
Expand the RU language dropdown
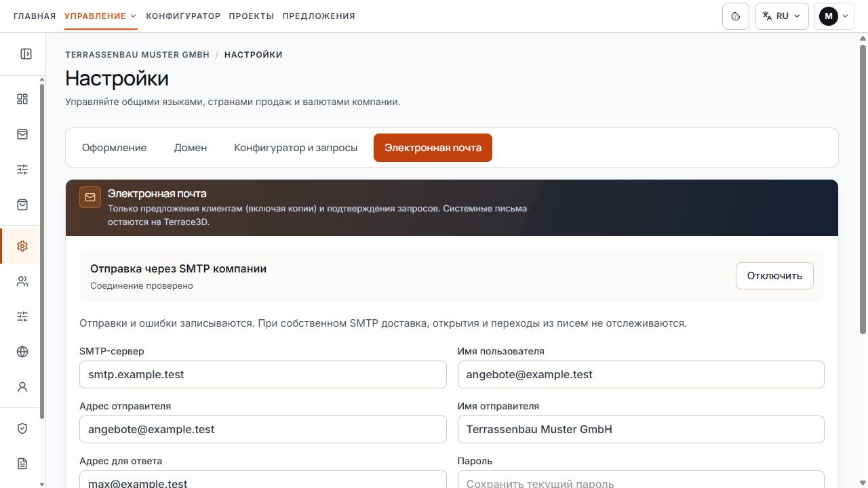pos(782,16)
